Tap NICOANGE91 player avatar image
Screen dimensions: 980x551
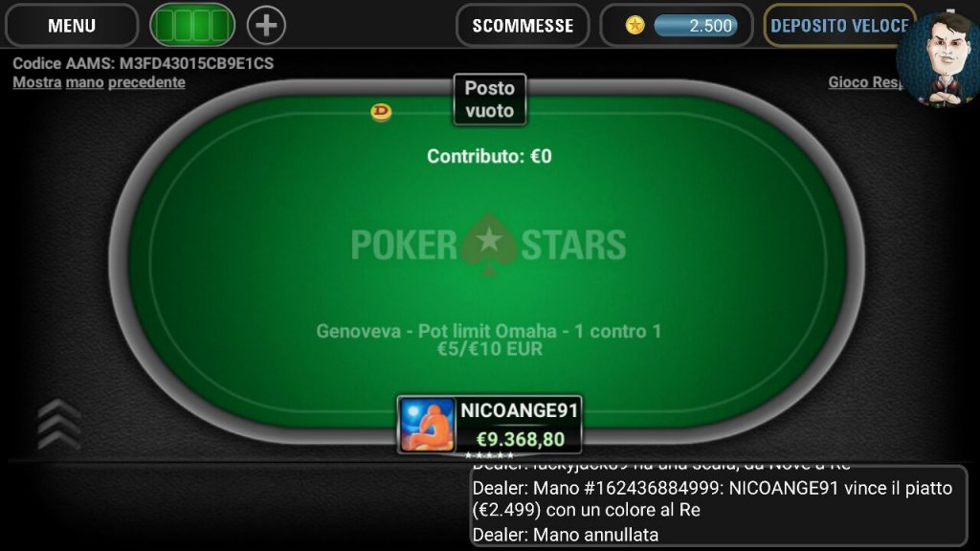tap(428, 426)
